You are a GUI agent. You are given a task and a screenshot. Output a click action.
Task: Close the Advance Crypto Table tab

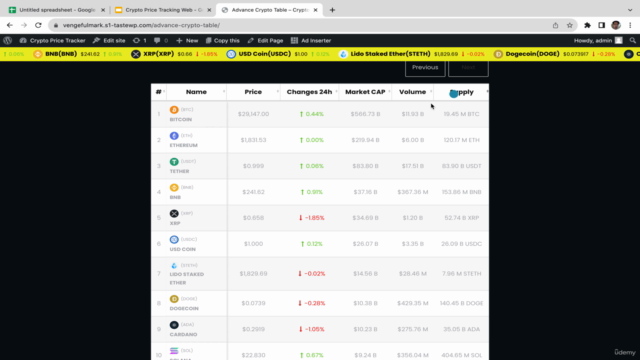point(316,10)
